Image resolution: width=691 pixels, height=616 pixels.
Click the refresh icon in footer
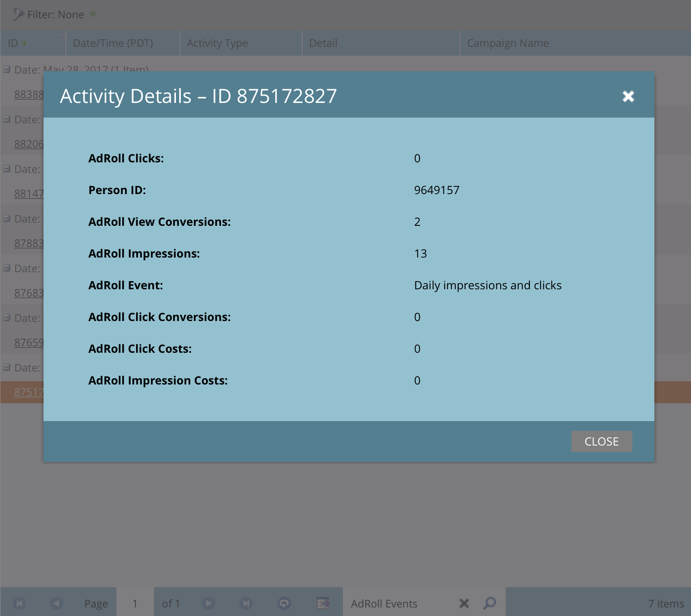(284, 603)
